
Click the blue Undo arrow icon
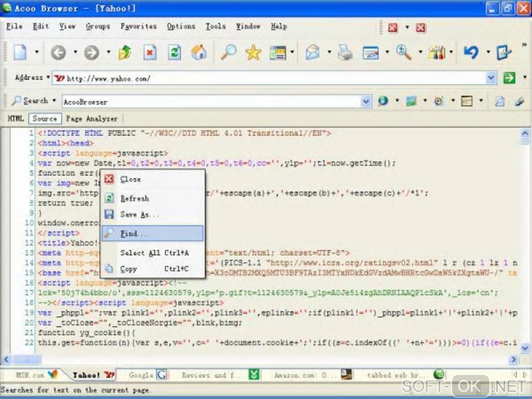[471, 52]
